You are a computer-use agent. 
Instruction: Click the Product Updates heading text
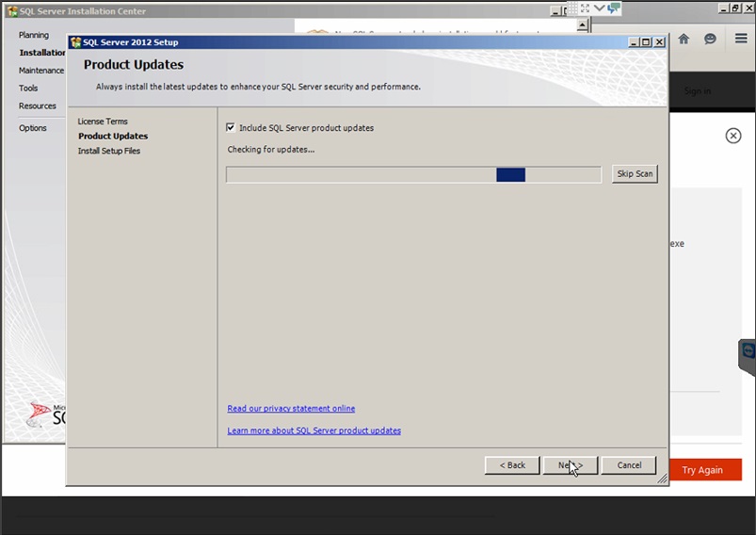pyautogui.click(x=134, y=65)
